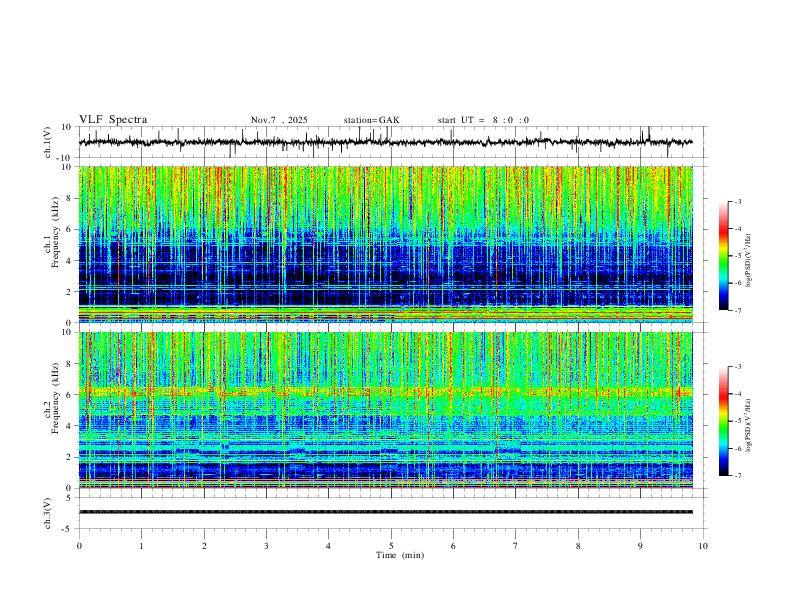Click the ch.1 PSD colorbar
Image resolution: width=792 pixels, height=612 pixels.
pyautogui.click(x=723, y=256)
